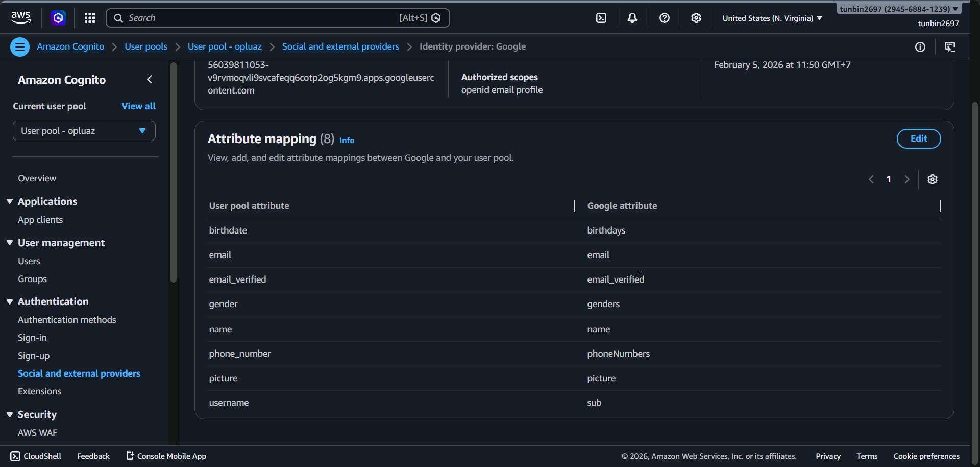
Task: Click the Edit button for Attribute mapping
Action: tap(918, 138)
